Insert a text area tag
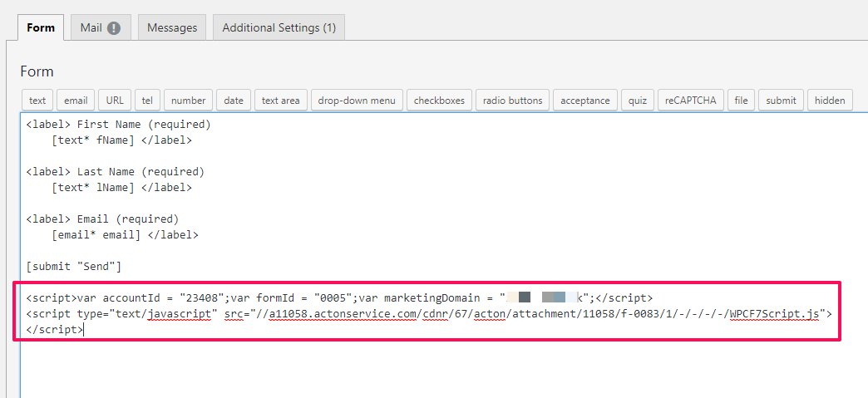The width and height of the screenshot is (868, 398). click(281, 101)
